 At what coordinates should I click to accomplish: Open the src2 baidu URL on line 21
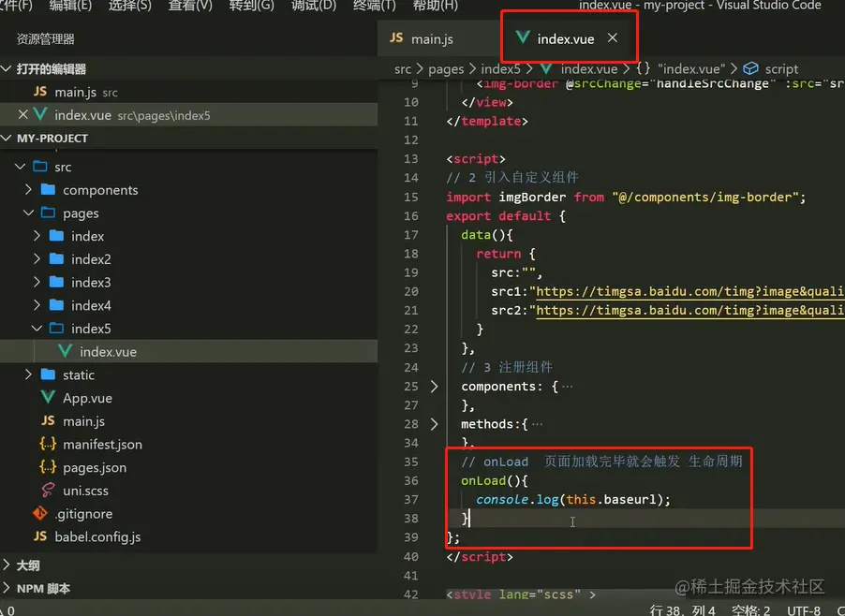(x=689, y=310)
